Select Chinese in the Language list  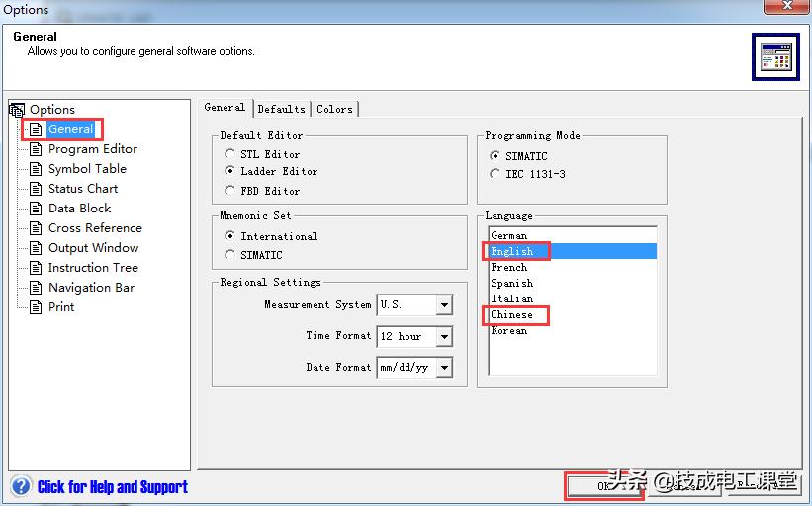click(x=573, y=314)
